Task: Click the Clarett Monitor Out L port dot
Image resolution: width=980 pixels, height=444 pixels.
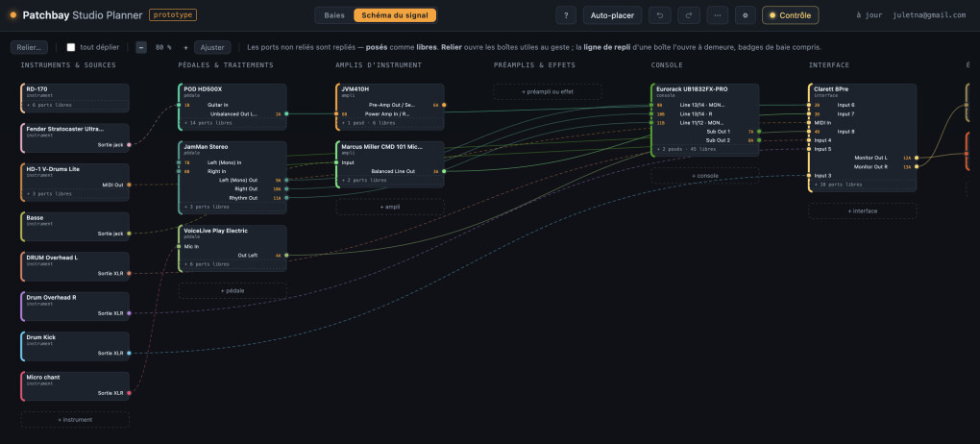Action: 917,158
